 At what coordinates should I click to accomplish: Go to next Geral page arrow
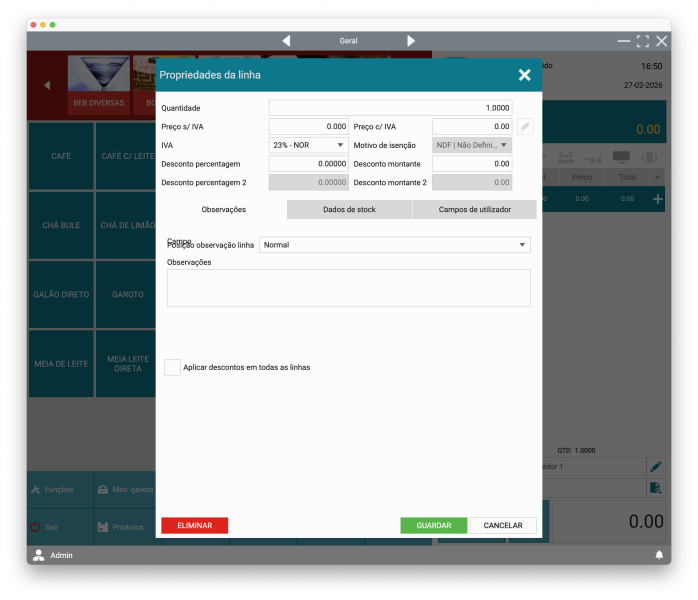[411, 41]
